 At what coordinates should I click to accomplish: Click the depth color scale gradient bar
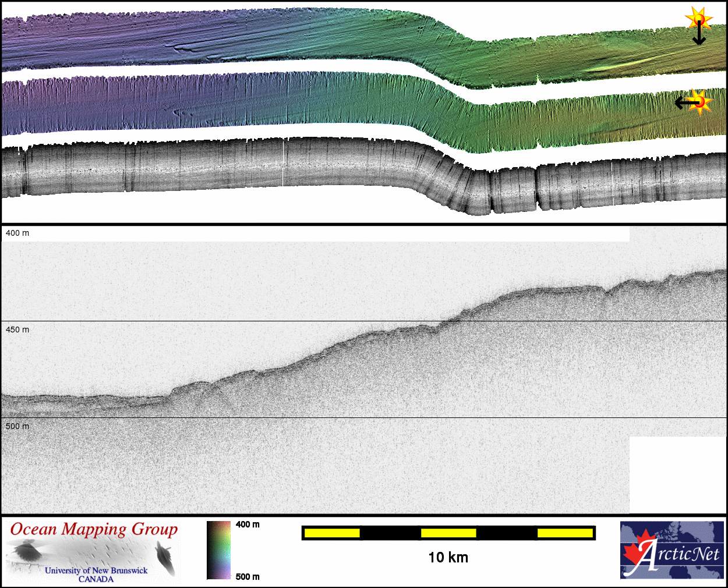click(219, 550)
